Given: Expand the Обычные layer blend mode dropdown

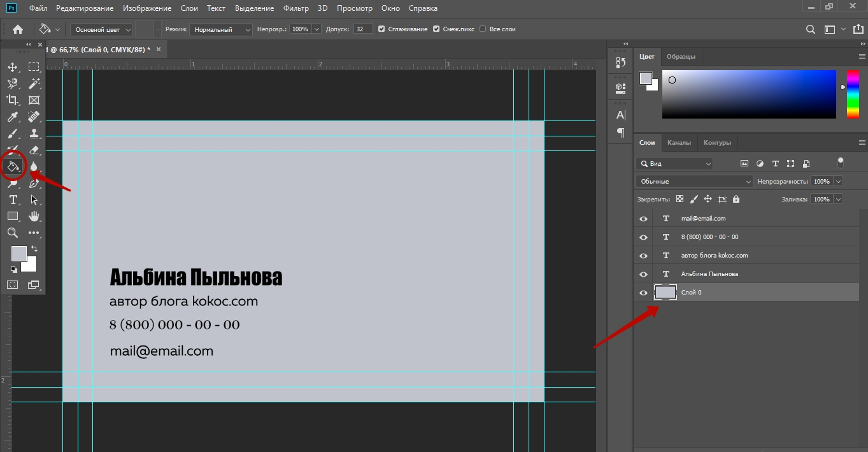Looking at the screenshot, I should tap(694, 182).
